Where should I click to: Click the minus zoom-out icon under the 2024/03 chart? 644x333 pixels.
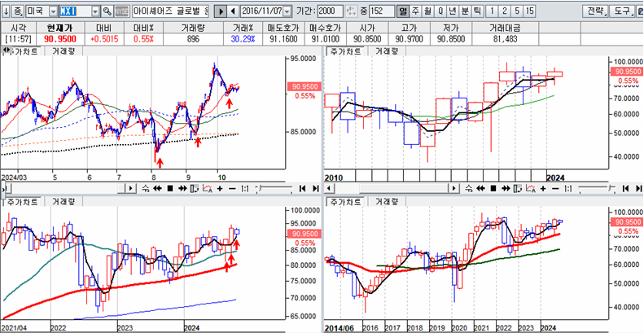tap(232, 188)
